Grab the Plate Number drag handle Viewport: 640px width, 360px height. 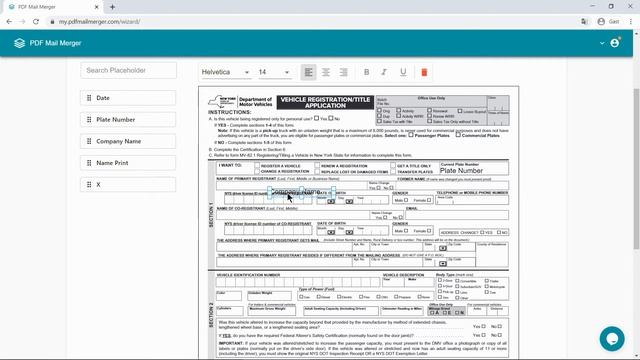(89, 120)
